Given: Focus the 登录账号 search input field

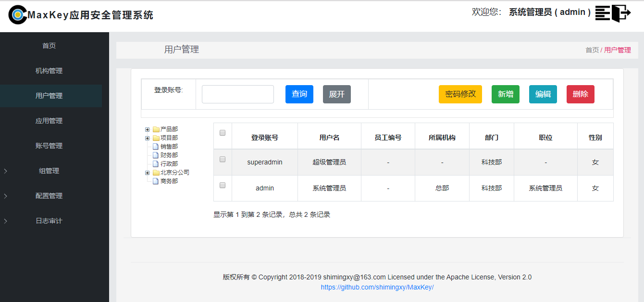Looking at the screenshot, I should coord(237,94).
